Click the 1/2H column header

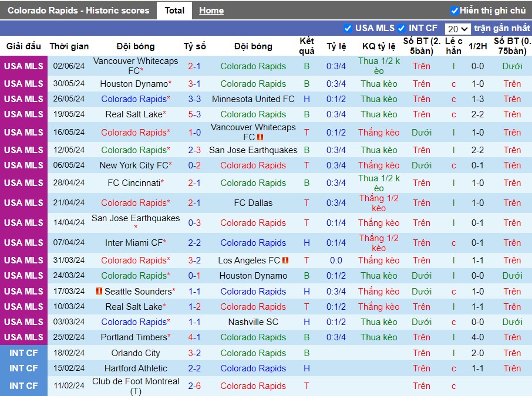coord(478,46)
